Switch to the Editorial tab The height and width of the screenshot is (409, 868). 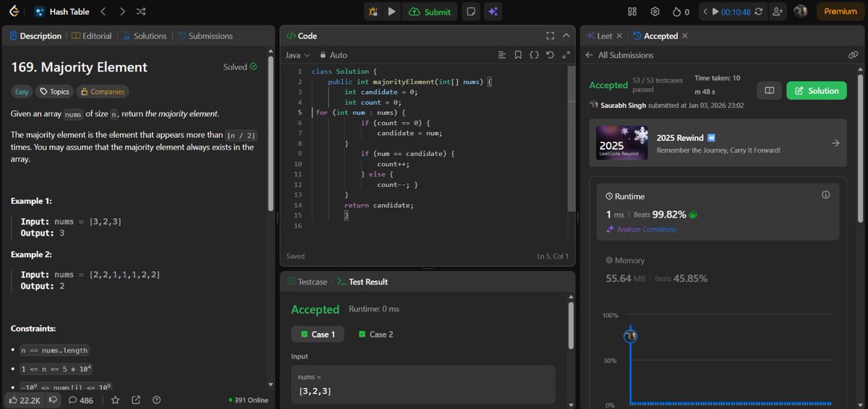(92, 35)
